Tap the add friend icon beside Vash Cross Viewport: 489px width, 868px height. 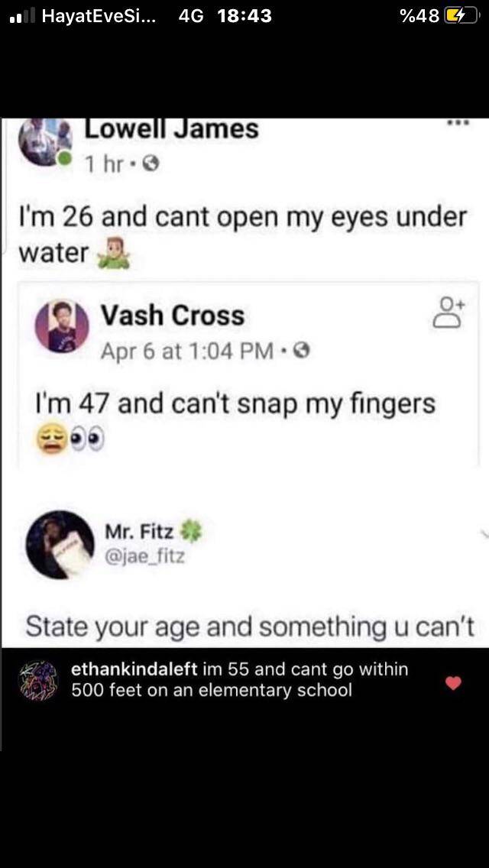click(450, 314)
